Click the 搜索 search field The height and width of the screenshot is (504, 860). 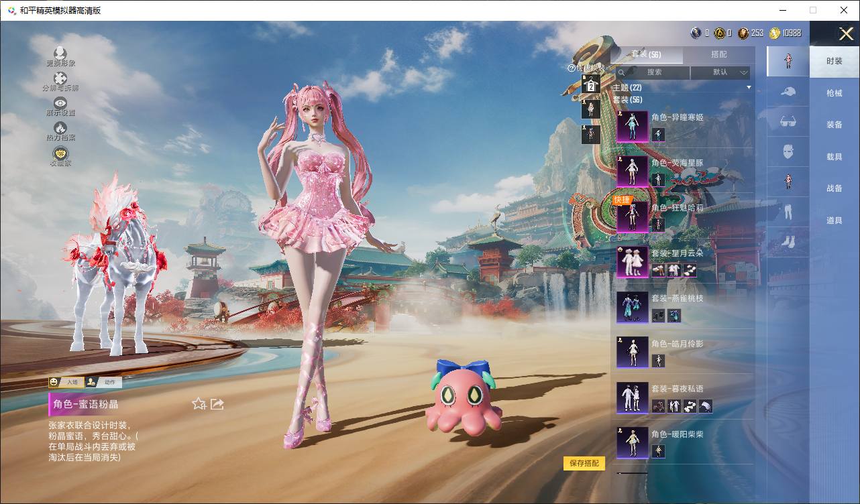pos(653,72)
